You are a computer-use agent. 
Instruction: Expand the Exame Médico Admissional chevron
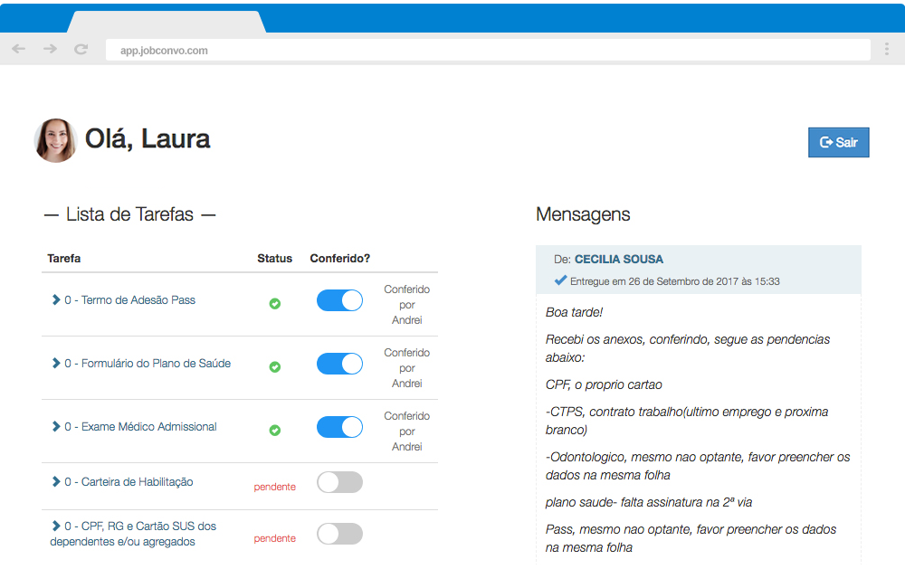point(56,426)
